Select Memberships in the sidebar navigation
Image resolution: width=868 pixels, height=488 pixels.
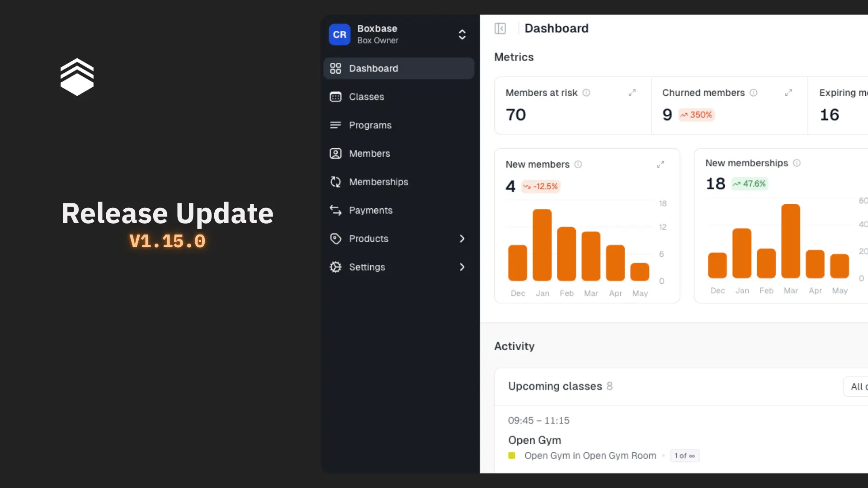pyautogui.click(x=379, y=182)
